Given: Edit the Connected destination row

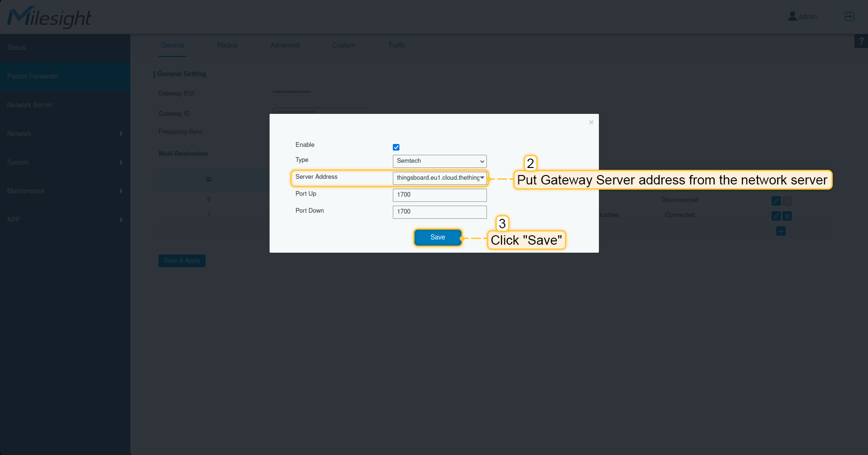Looking at the screenshot, I should (x=776, y=216).
